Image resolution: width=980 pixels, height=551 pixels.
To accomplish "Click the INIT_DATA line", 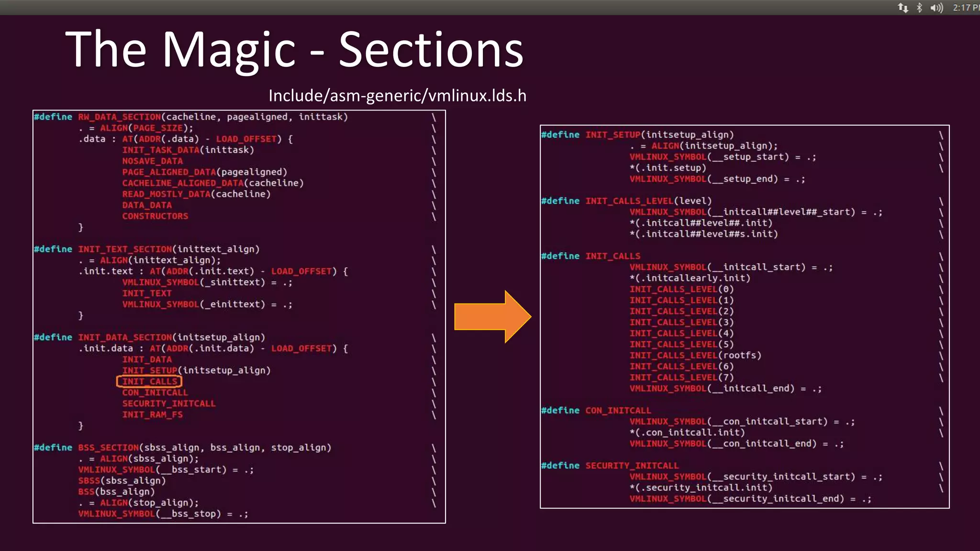I will coord(147,359).
